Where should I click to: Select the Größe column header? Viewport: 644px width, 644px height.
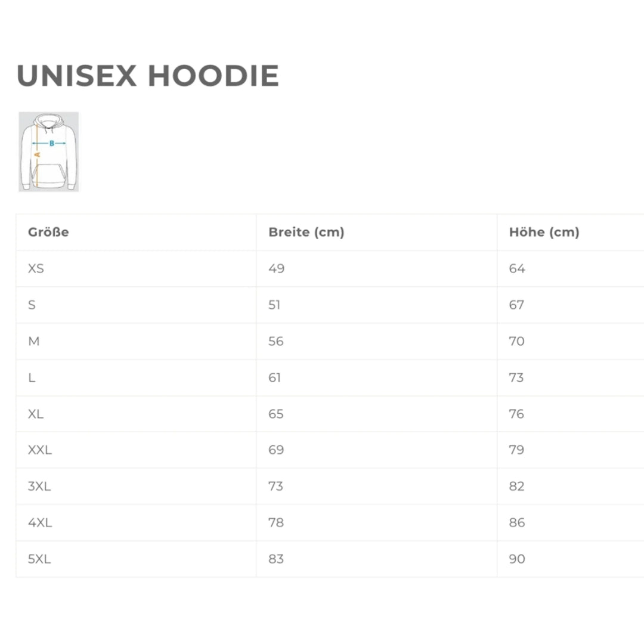coord(48,233)
